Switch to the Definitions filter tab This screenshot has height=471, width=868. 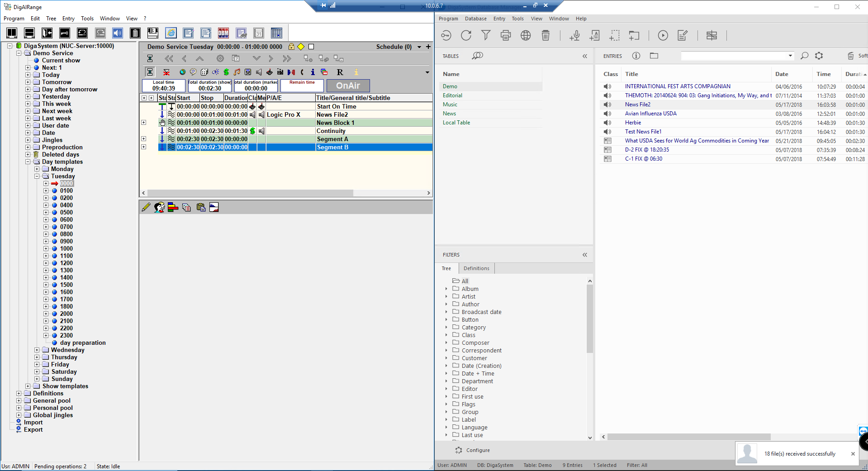tap(476, 268)
